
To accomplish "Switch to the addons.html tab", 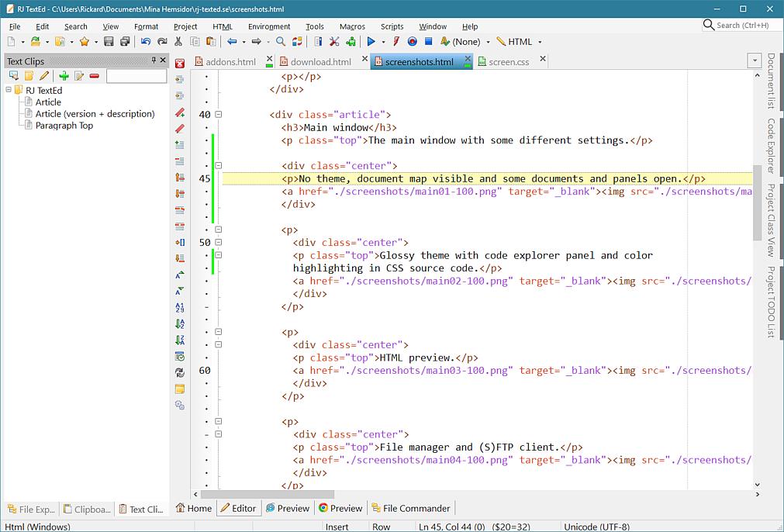I will [230, 62].
